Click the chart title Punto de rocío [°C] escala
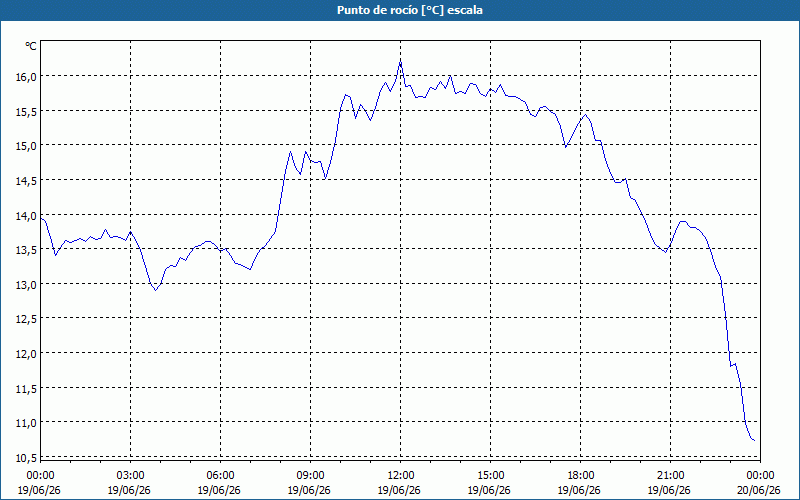The width and height of the screenshot is (800, 500). (x=410, y=10)
